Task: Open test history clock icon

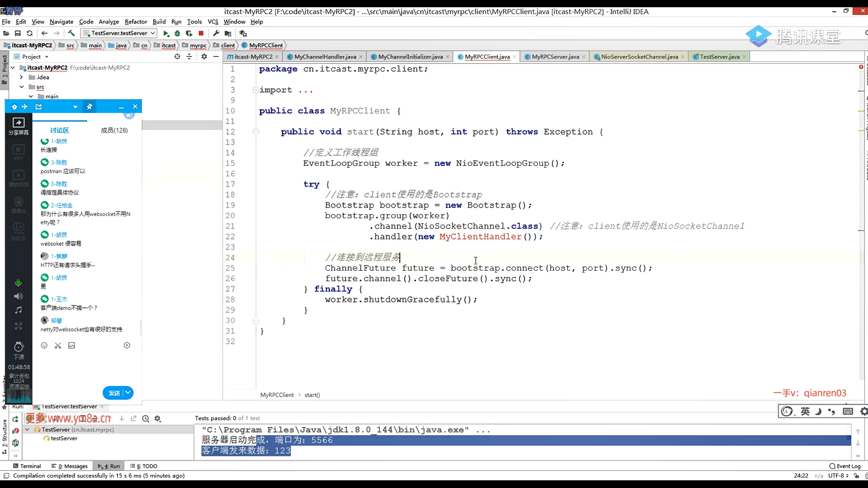Action: (146, 419)
